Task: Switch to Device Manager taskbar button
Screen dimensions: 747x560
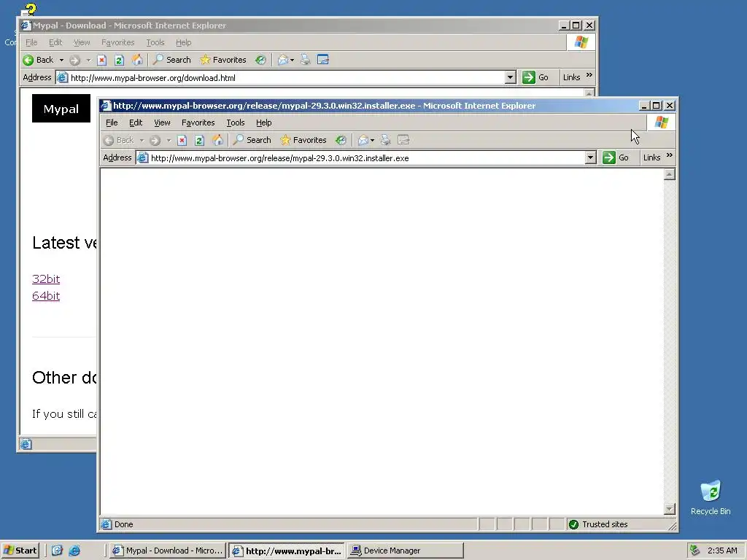Action: point(406,551)
